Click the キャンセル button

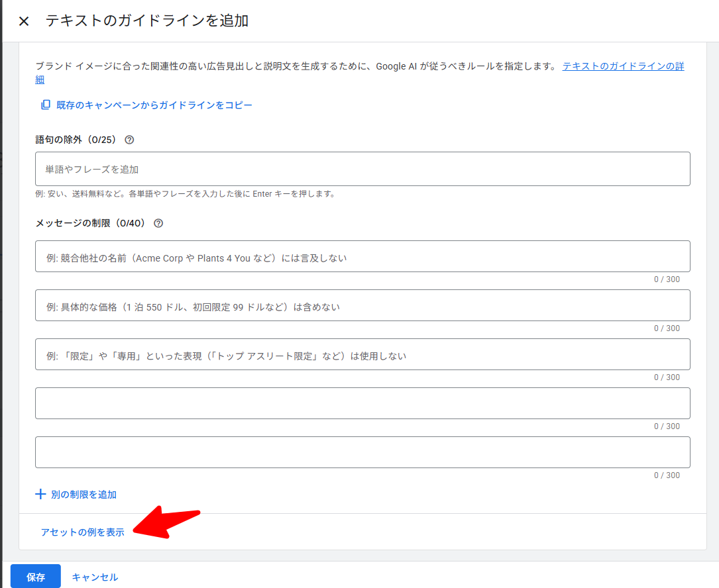click(x=95, y=577)
